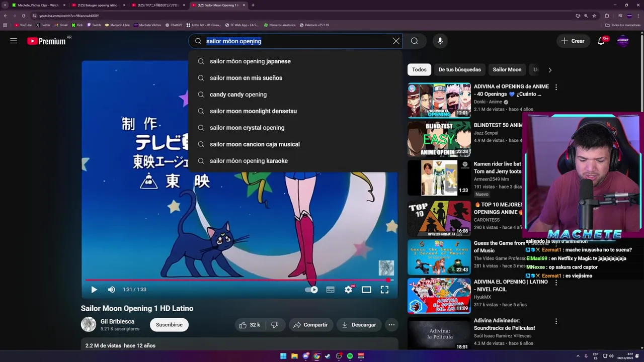
Task: Open Discord from the taskbar
Action: [x=305, y=356]
